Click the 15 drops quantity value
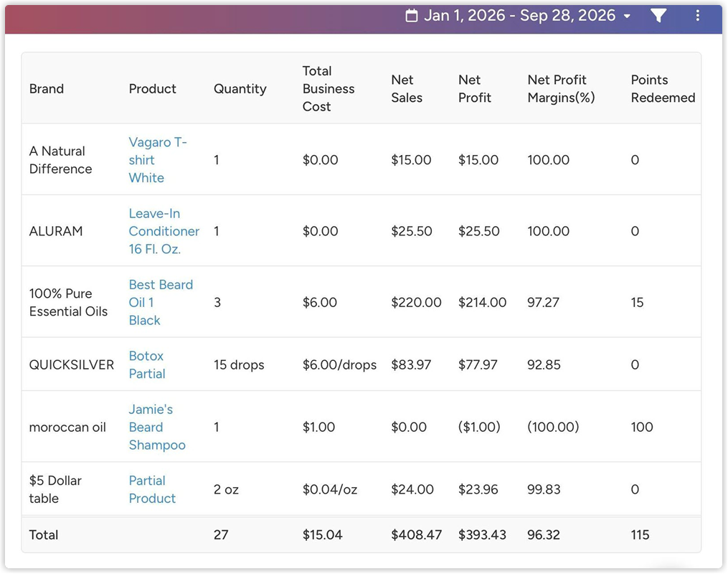This screenshot has height=574, width=728. pyautogui.click(x=239, y=364)
